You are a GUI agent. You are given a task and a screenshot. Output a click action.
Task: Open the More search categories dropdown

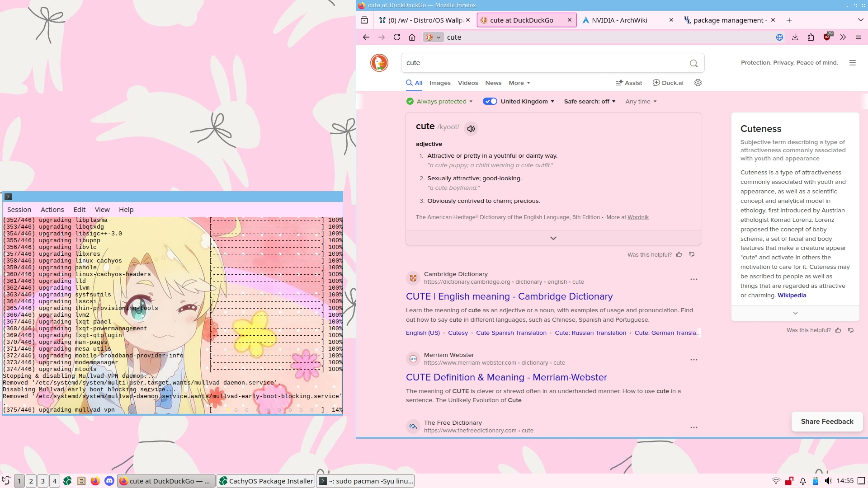point(519,83)
